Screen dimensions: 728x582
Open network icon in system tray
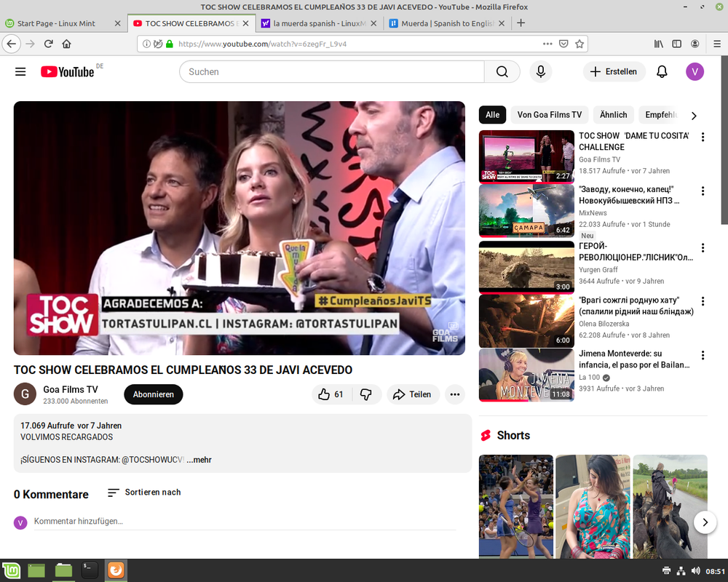681,571
